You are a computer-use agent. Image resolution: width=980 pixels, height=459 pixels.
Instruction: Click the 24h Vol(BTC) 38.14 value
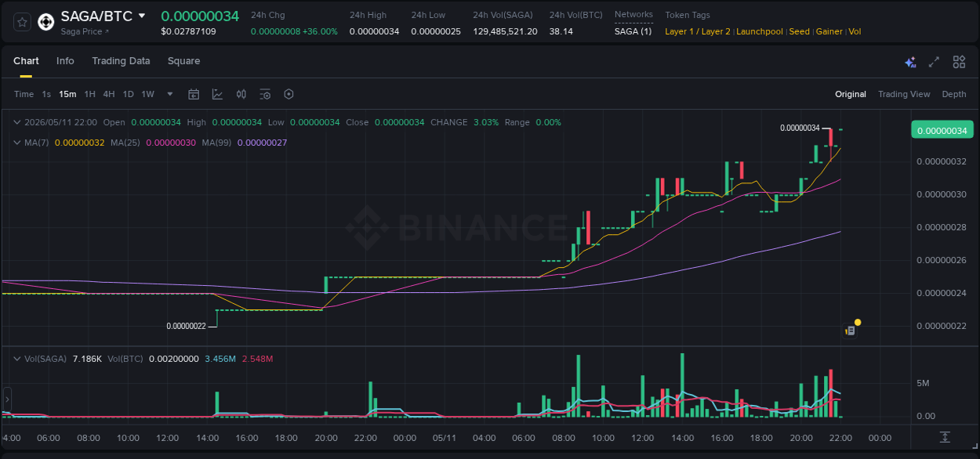coord(561,31)
